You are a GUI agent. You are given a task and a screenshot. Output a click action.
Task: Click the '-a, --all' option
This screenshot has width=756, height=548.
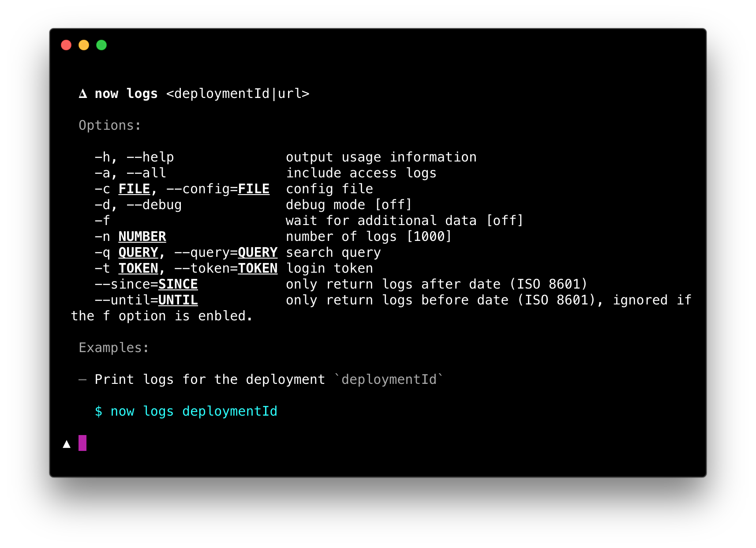[x=131, y=173]
